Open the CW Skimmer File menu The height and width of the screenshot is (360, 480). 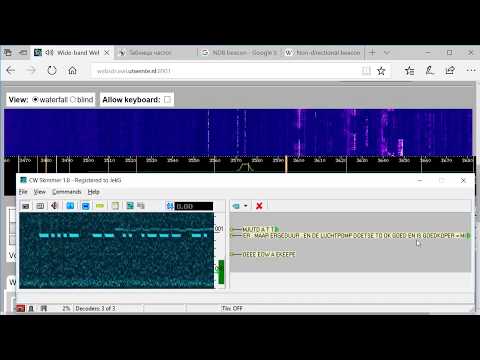(23, 192)
